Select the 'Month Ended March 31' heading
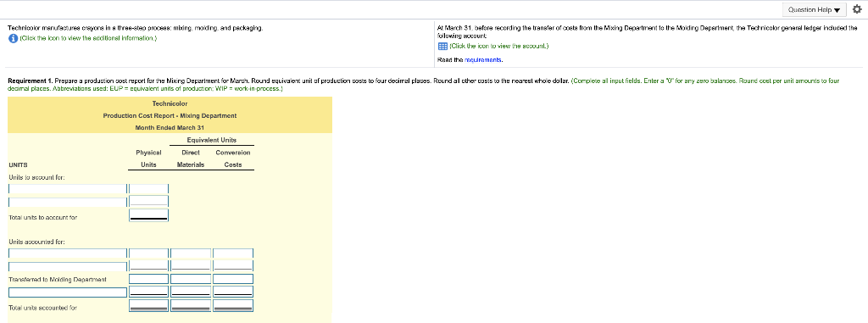Screen dimensions: 868x323 point(170,127)
